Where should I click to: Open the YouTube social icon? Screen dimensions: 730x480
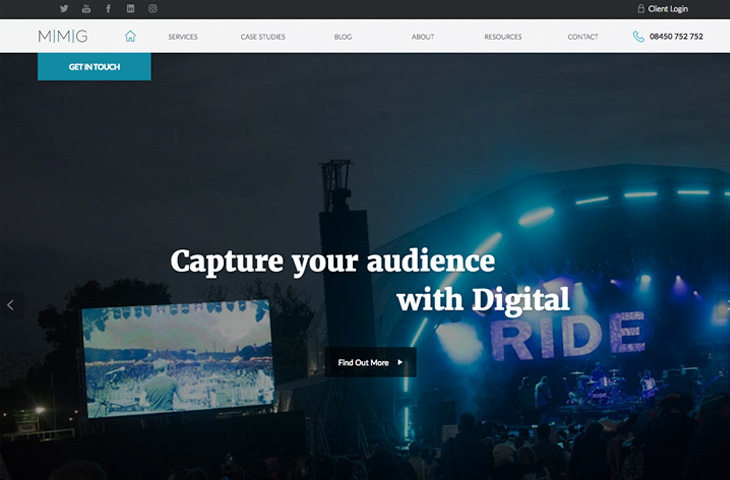86,8
